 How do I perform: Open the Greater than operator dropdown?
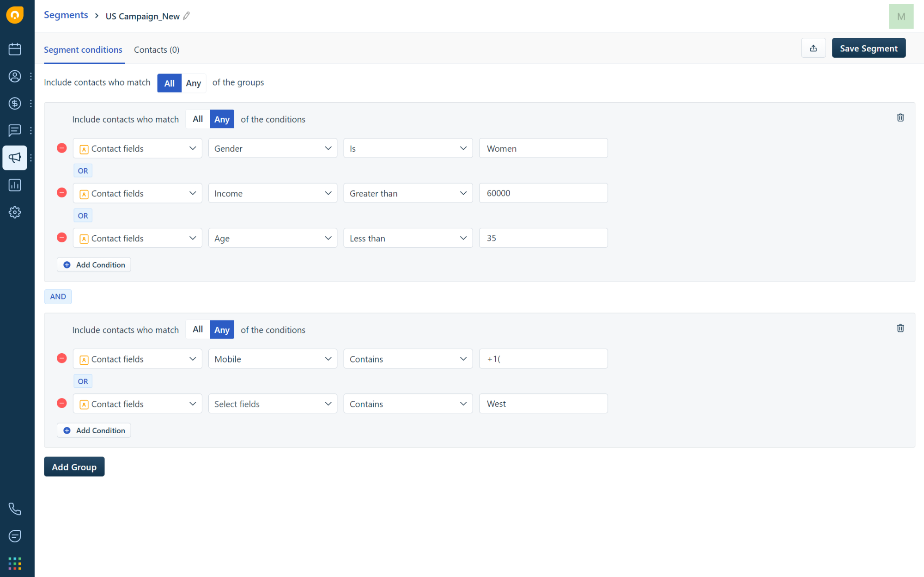coord(407,193)
